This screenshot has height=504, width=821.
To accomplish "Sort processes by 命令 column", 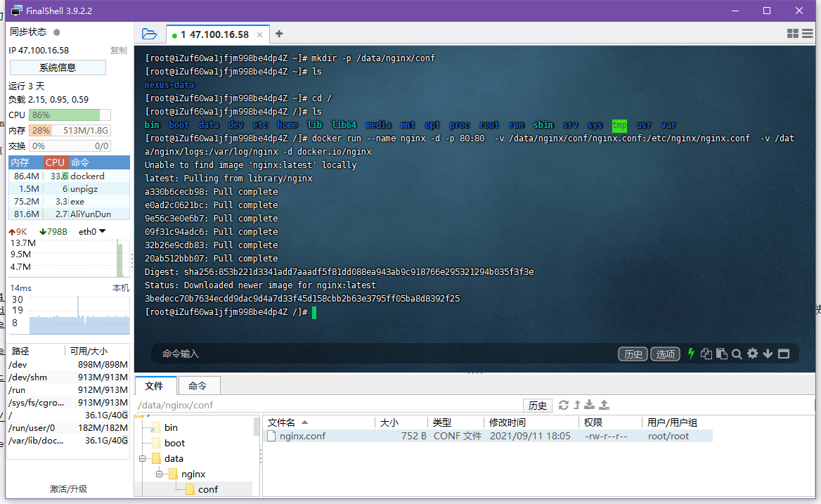I will [x=99, y=162].
